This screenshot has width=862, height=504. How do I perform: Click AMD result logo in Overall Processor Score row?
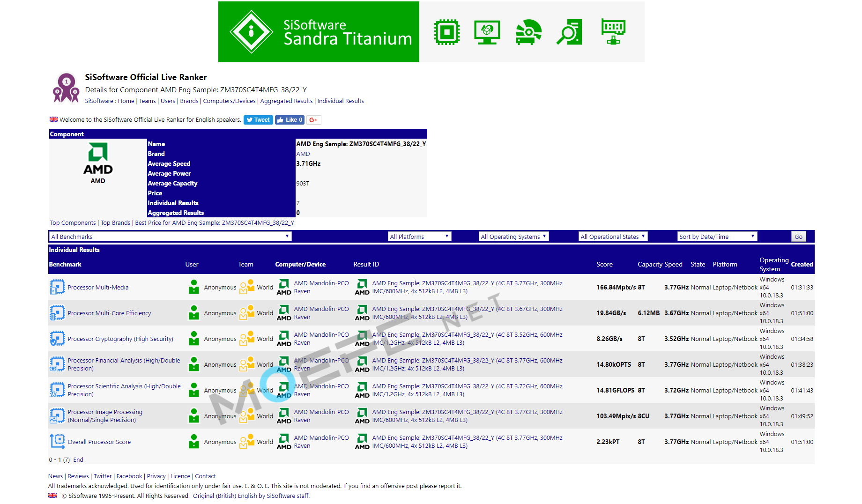(x=362, y=442)
